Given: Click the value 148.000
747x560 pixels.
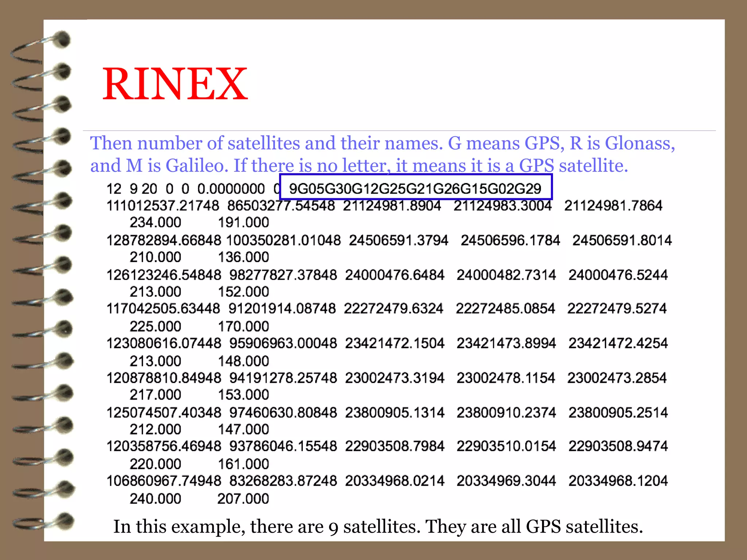Looking at the screenshot, I should (244, 361).
